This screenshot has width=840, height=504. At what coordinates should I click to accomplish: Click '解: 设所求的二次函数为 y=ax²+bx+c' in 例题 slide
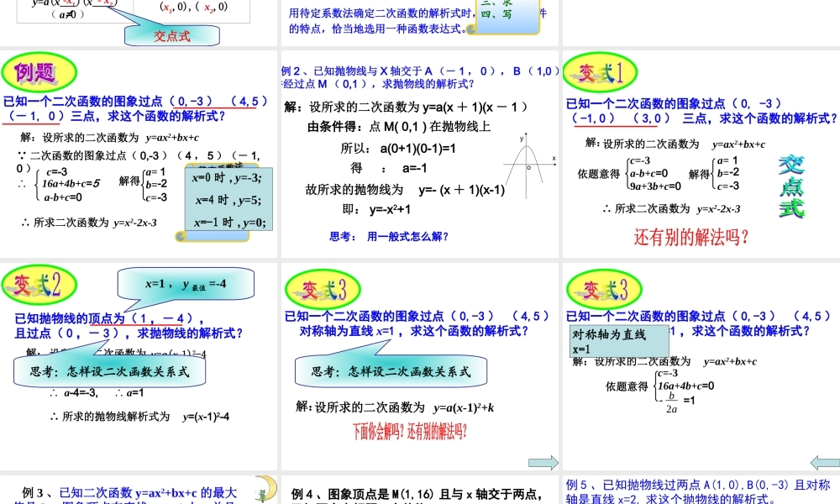pos(110,138)
